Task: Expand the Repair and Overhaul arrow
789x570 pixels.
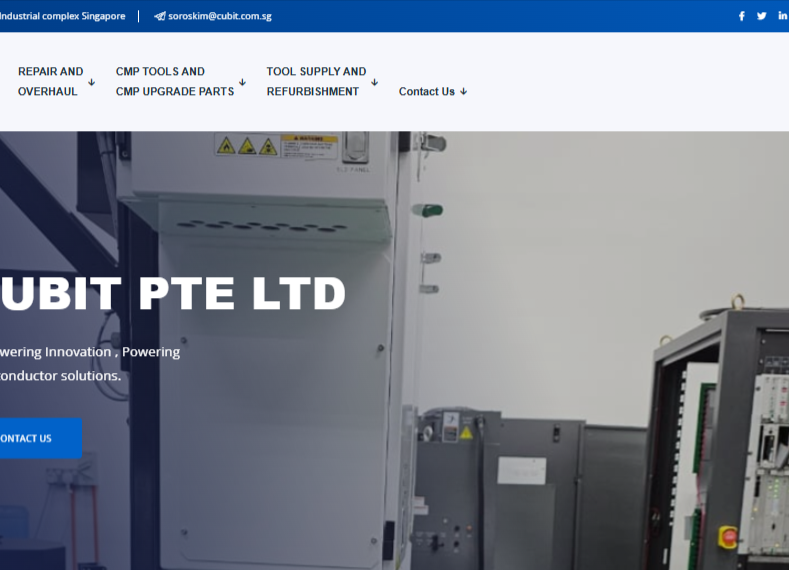Action: click(92, 82)
